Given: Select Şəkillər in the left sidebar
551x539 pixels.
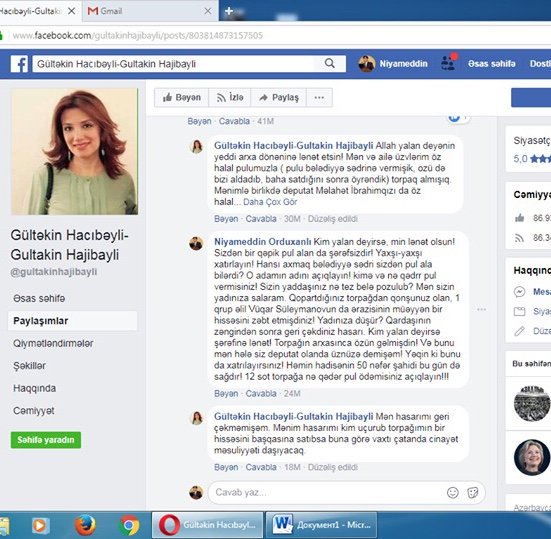Looking at the screenshot, I should [30, 366].
